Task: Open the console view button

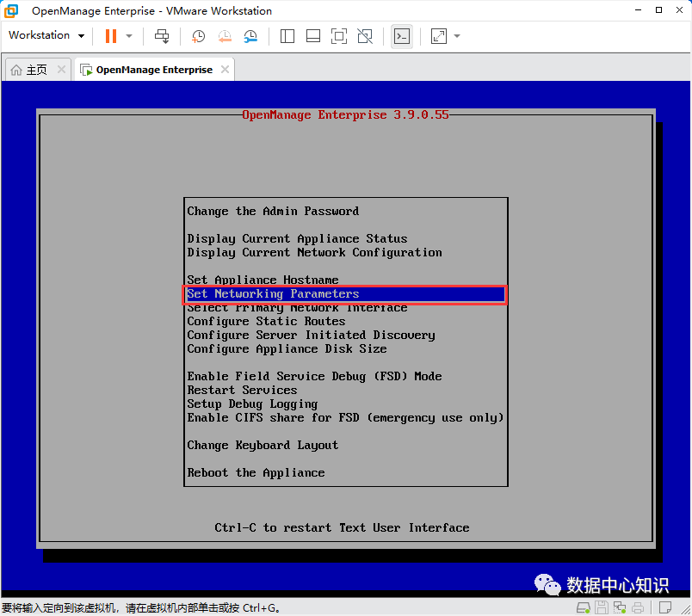Action: point(402,36)
